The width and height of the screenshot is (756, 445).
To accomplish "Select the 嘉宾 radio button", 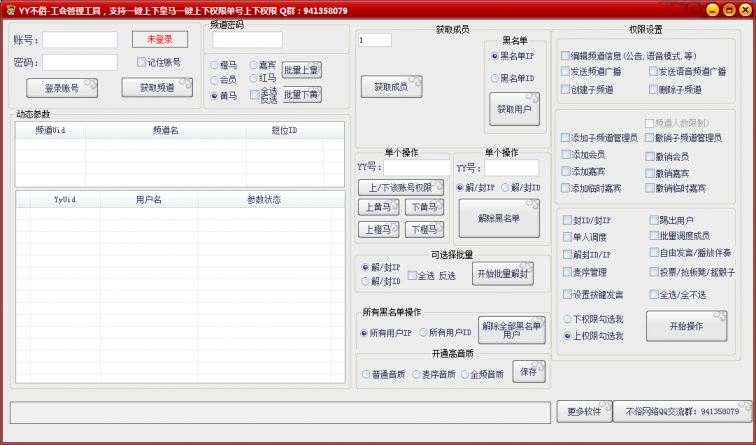I will point(254,65).
